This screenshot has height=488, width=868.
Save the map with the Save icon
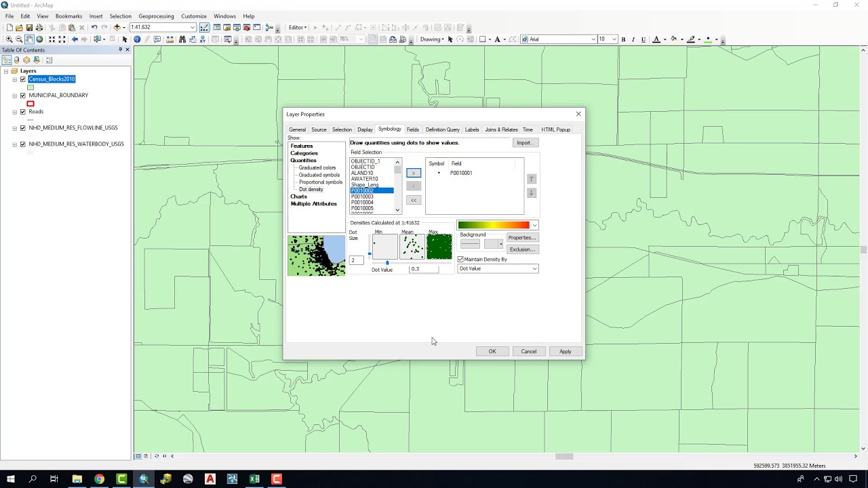click(29, 28)
